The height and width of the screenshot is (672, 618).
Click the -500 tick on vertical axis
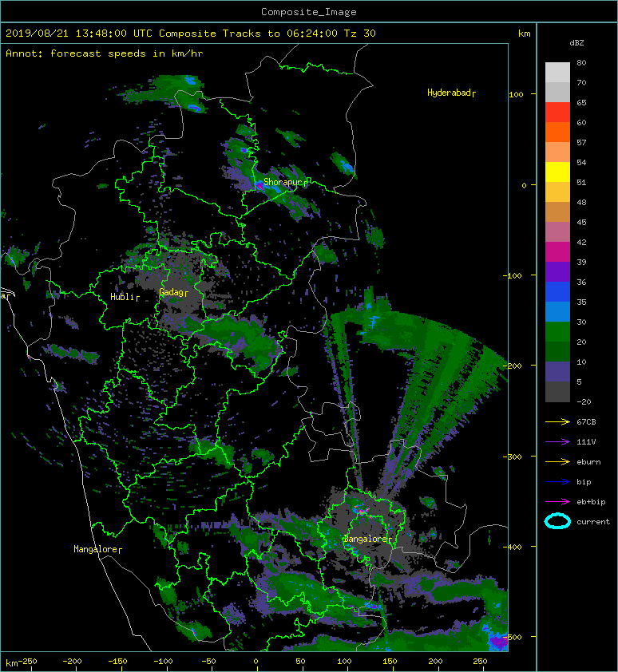513,638
